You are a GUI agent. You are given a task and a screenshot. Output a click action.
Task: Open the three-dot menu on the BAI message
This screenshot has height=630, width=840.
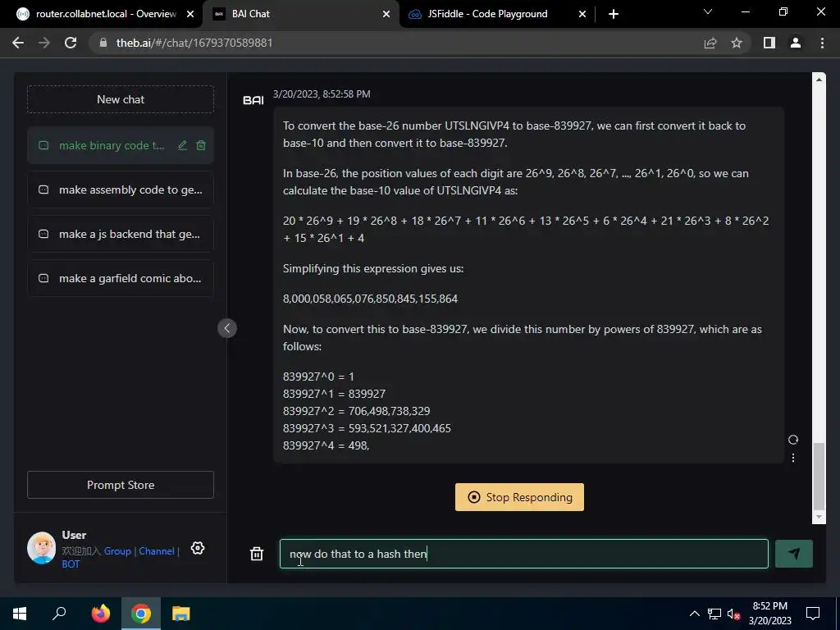(x=793, y=458)
